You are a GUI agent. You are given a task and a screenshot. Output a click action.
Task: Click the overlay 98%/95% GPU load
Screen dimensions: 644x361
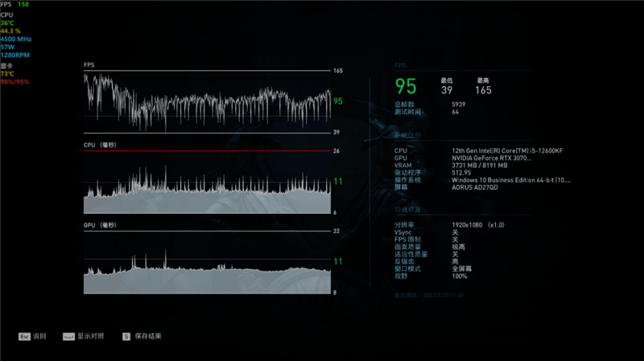[x=14, y=82]
